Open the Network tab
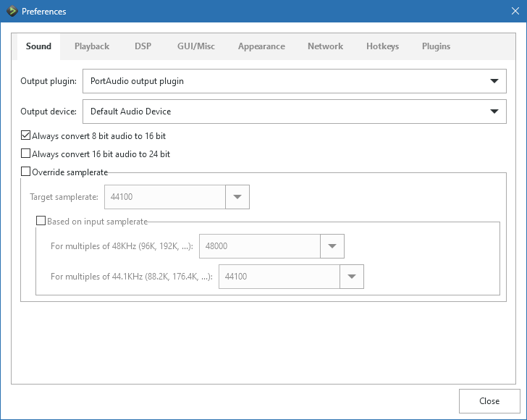527x420 pixels. point(325,46)
